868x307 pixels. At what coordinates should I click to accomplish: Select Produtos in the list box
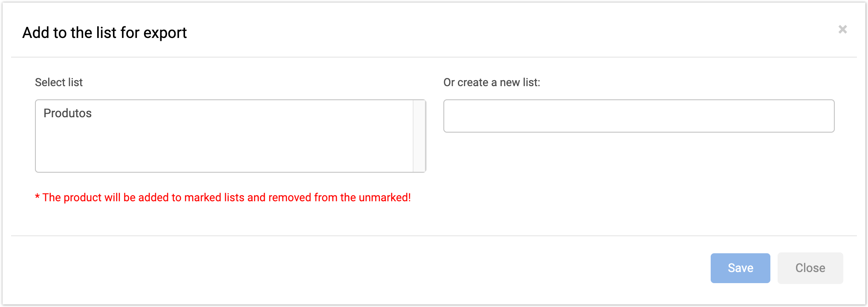point(68,113)
